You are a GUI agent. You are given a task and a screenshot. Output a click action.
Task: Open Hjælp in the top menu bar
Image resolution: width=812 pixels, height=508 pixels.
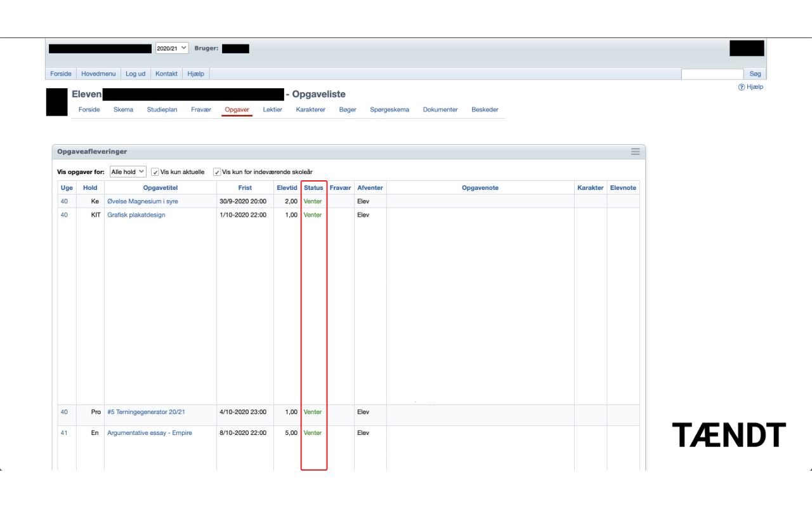[196, 74]
